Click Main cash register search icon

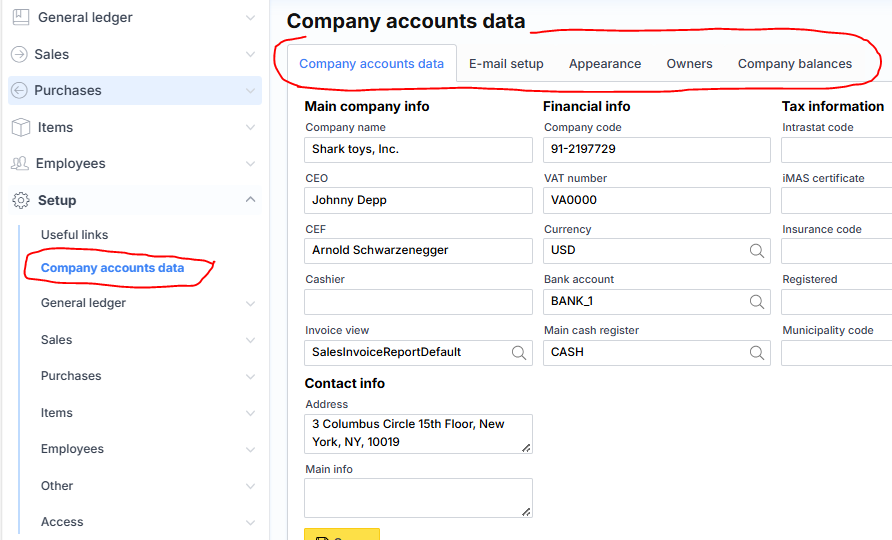point(757,352)
